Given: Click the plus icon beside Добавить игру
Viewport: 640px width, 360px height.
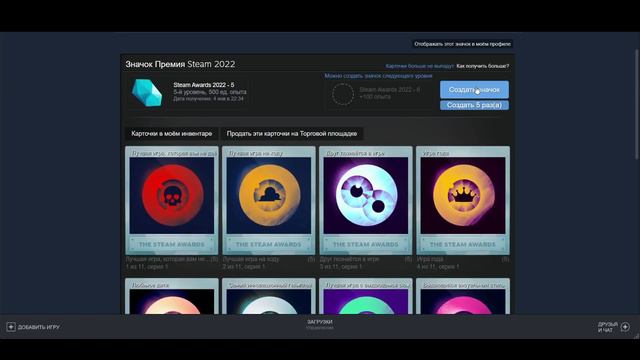Looking at the screenshot, I should 11,327.
